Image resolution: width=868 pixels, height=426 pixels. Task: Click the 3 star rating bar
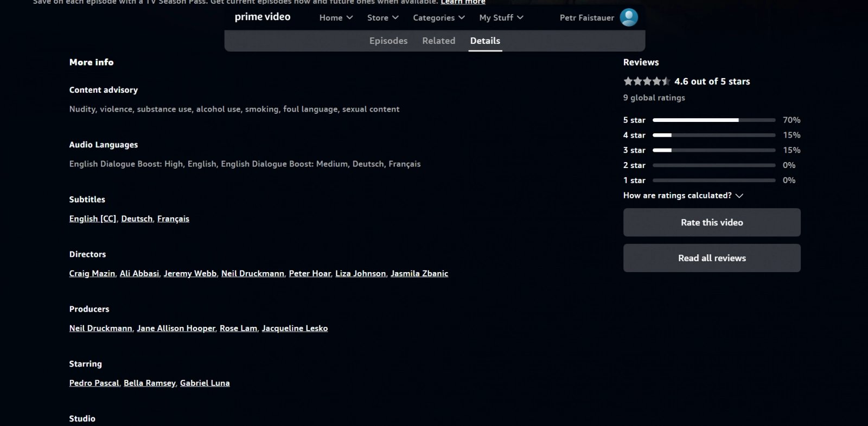[714, 150]
